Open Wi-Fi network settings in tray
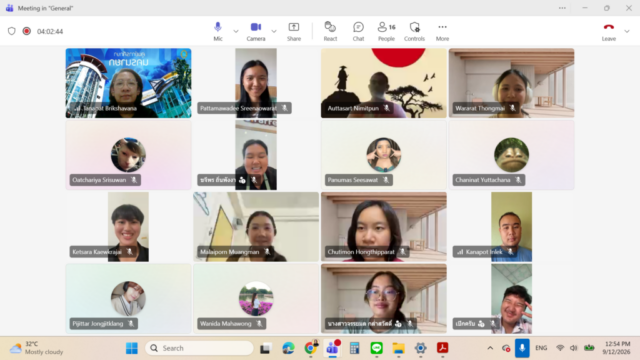640x360 pixels. pos(560,348)
